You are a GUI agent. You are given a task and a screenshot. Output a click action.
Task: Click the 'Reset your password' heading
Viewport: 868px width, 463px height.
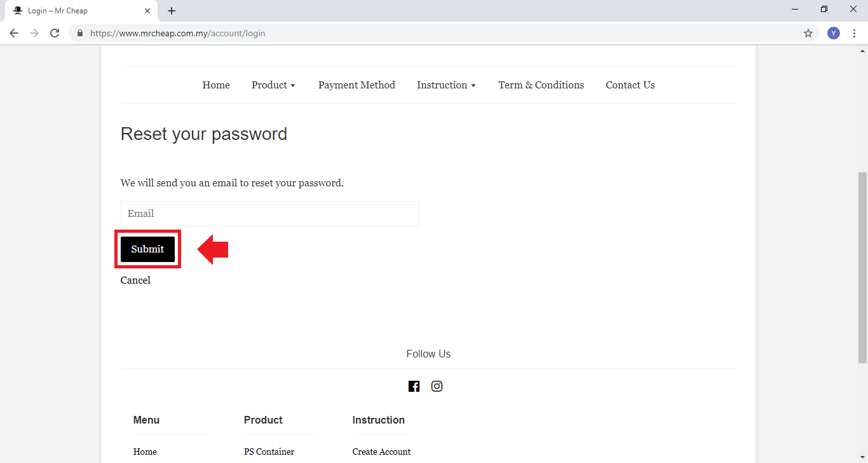(x=204, y=134)
